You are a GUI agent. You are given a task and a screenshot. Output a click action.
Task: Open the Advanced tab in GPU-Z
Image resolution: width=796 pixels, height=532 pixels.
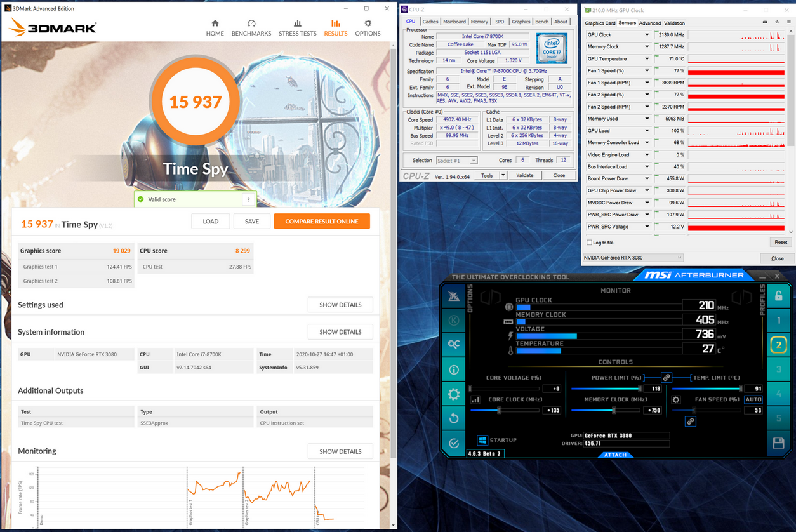(x=649, y=23)
